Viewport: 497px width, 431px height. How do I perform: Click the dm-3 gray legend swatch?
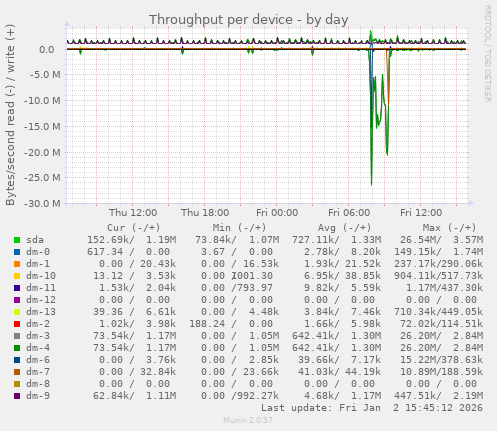pos(17,336)
